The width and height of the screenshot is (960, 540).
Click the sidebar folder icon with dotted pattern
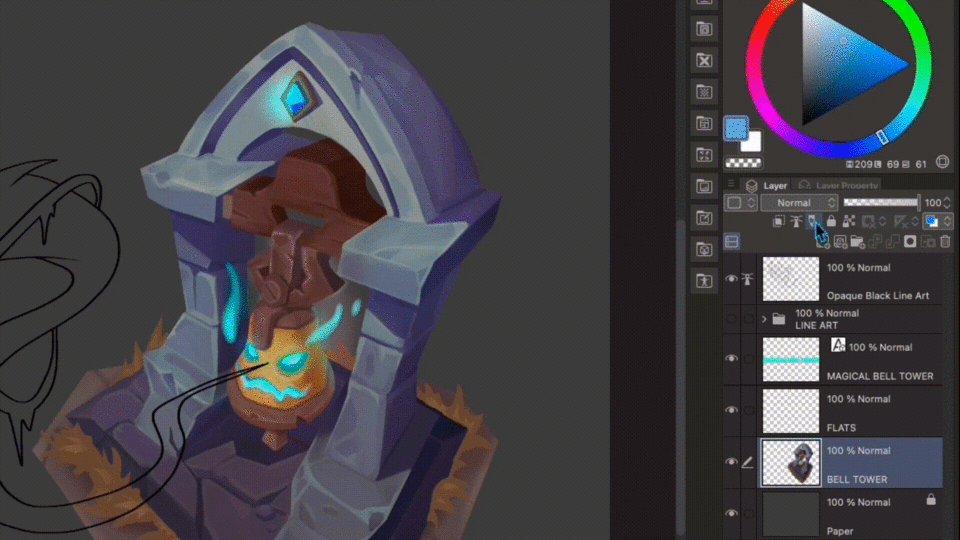coord(704,92)
